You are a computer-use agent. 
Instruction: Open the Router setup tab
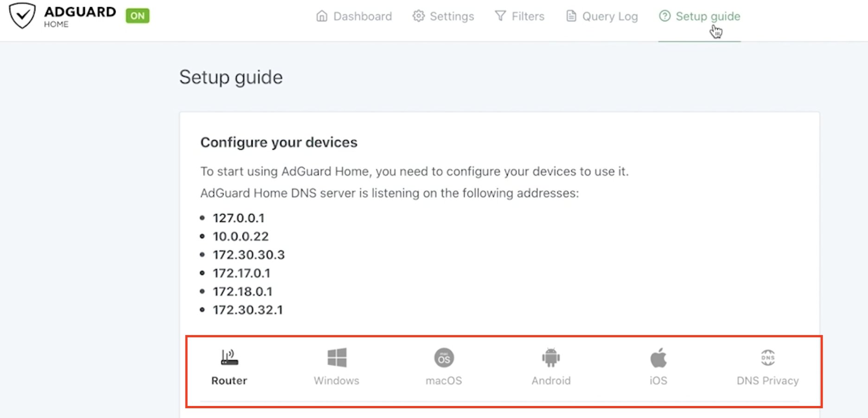[229, 380]
